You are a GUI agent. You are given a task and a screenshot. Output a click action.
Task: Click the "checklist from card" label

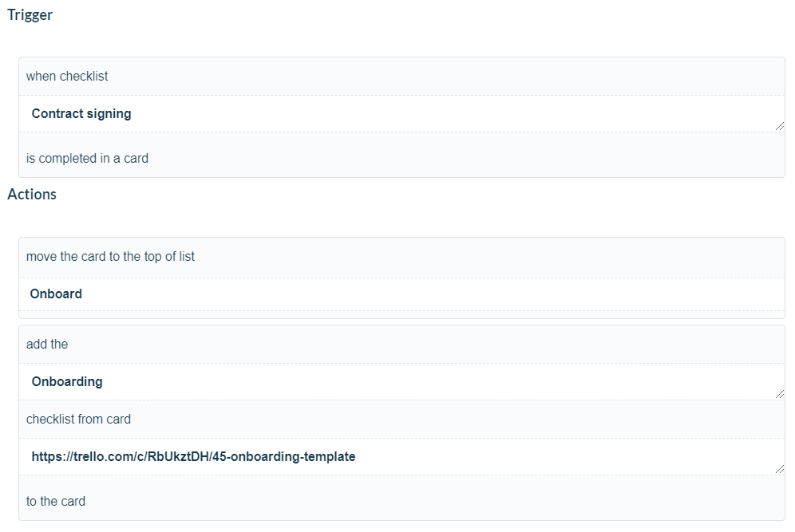78,419
